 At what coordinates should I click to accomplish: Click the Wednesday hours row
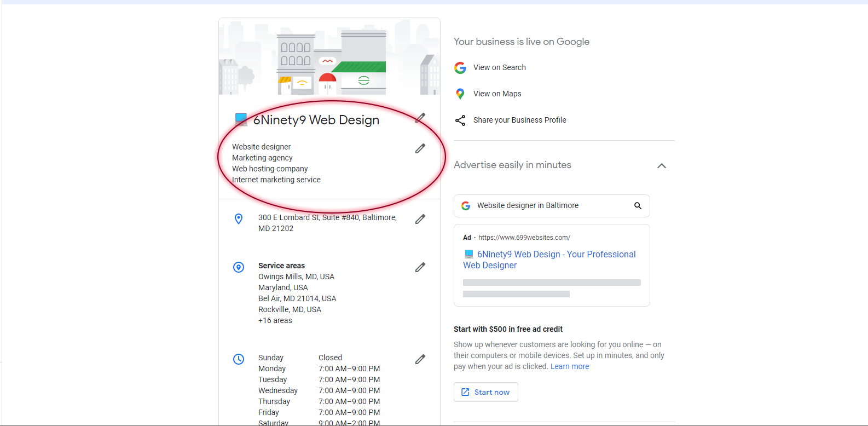click(319, 390)
